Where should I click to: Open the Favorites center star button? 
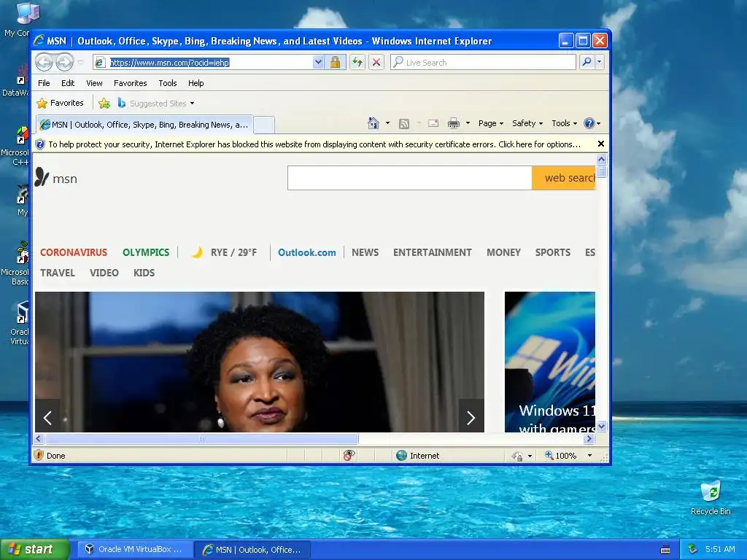[x=60, y=103]
